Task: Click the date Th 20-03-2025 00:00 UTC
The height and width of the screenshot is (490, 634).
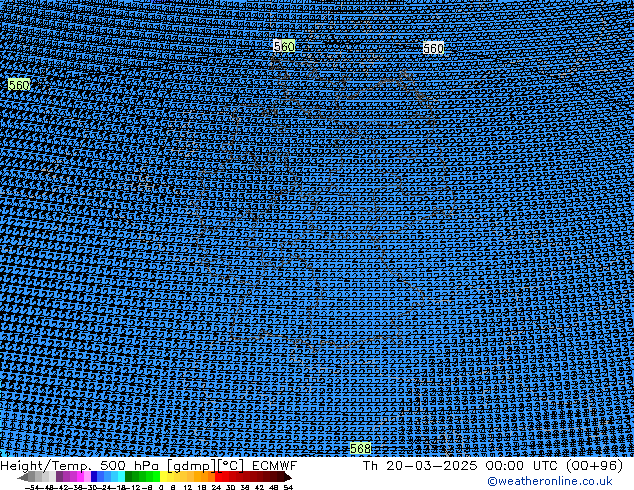Action: tap(461, 465)
